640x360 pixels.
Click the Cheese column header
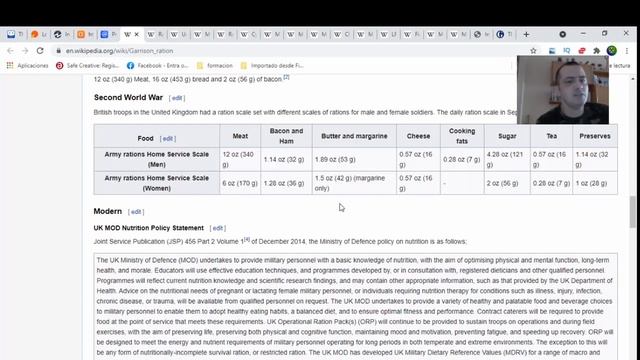point(418,136)
